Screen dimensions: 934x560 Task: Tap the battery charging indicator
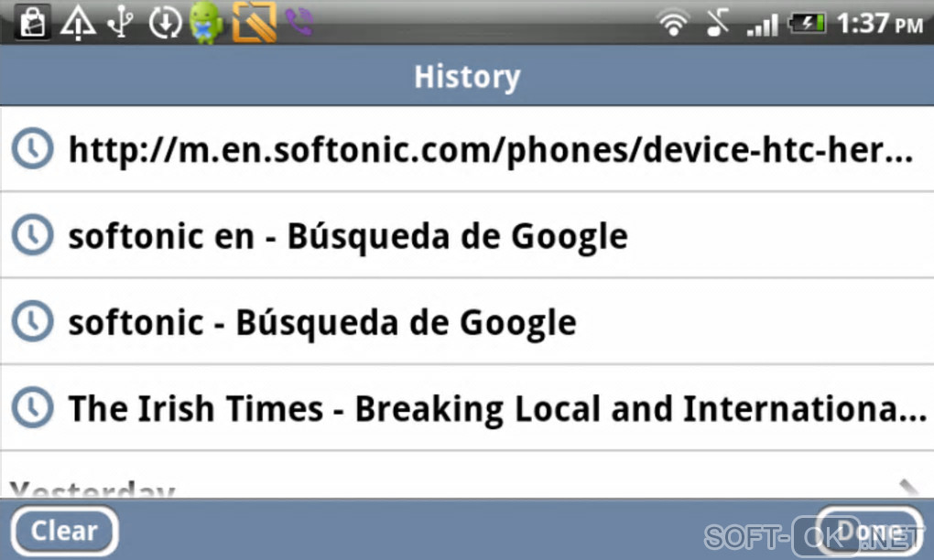[807, 24]
